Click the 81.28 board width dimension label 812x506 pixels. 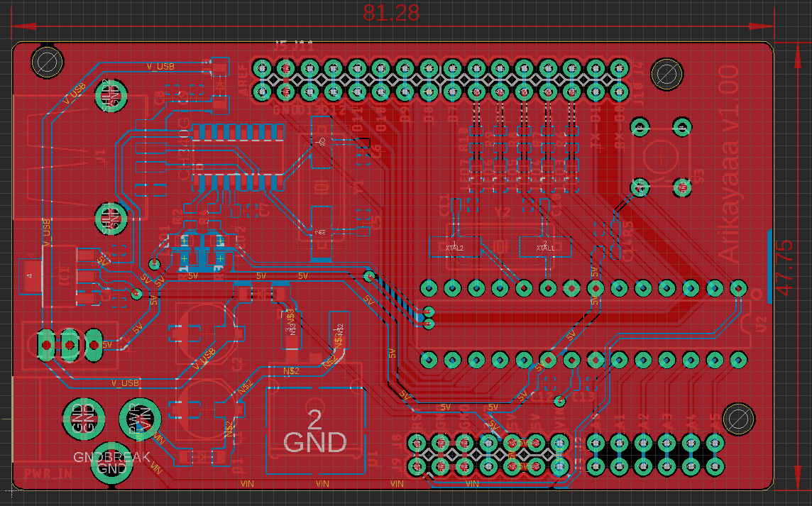pos(391,13)
